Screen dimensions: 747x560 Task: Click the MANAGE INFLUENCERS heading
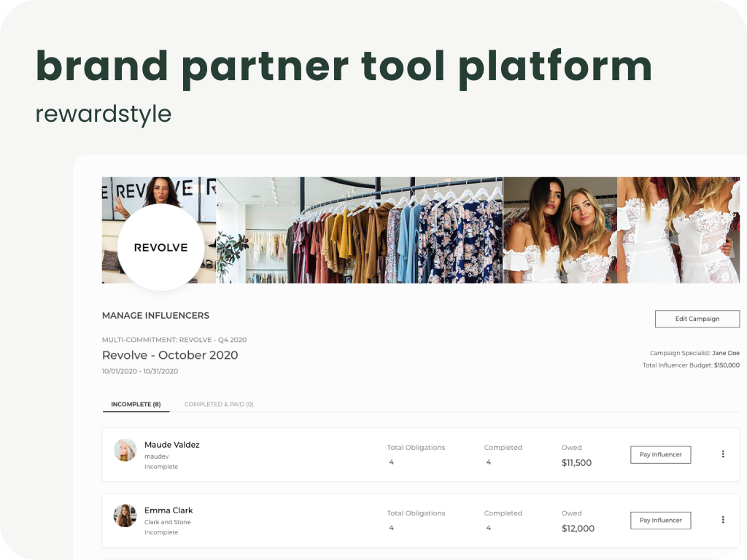[x=156, y=316]
